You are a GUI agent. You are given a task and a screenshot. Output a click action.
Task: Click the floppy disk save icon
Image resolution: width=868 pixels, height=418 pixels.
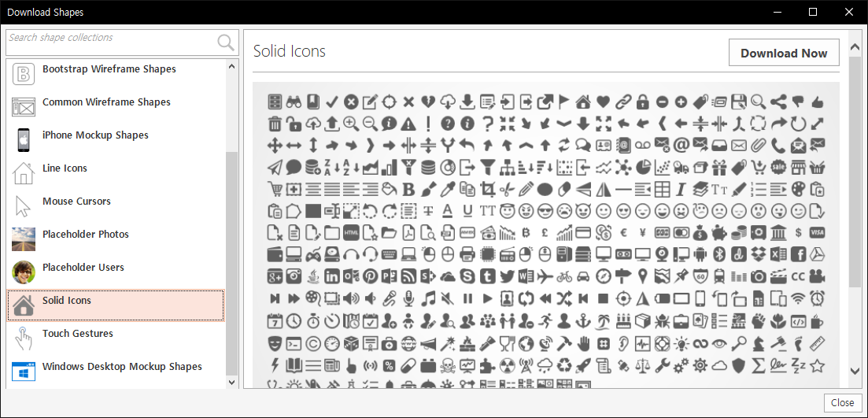(739, 102)
